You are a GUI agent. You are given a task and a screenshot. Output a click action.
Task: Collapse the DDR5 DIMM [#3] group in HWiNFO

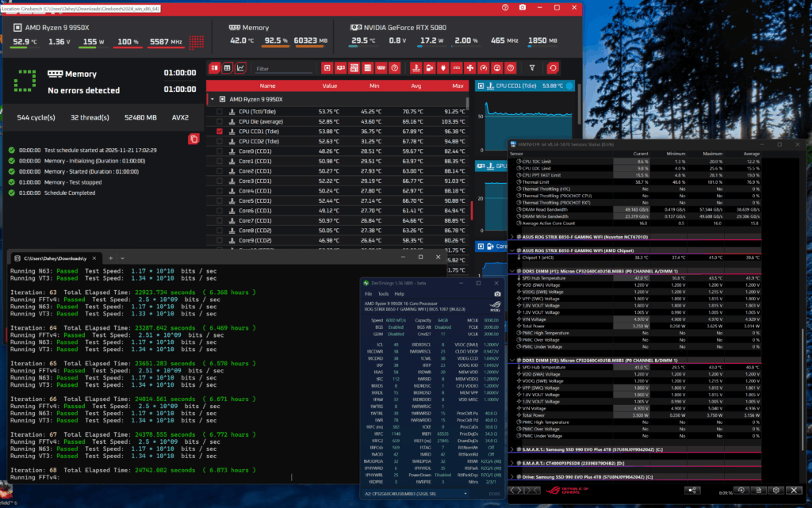point(512,360)
